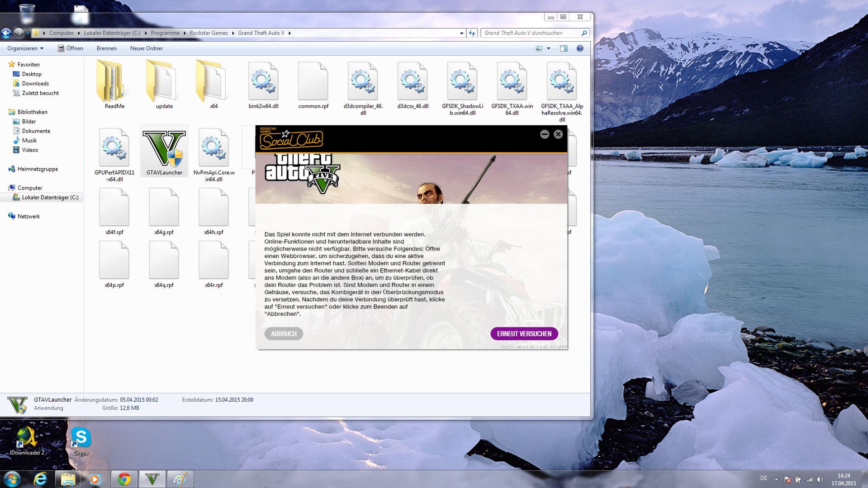Select the GFSDK_TXAA_AlphaResolve.win64.dll file

pyautogui.click(x=562, y=91)
